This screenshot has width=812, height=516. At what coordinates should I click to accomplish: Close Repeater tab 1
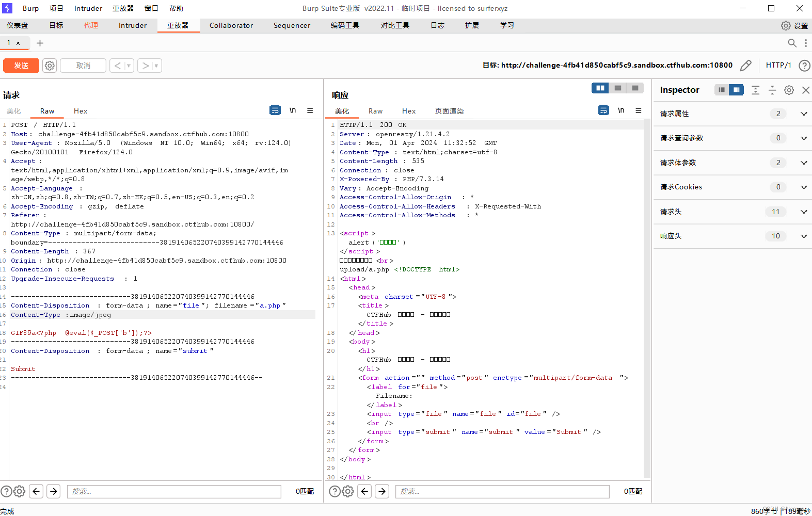coord(18,43)
